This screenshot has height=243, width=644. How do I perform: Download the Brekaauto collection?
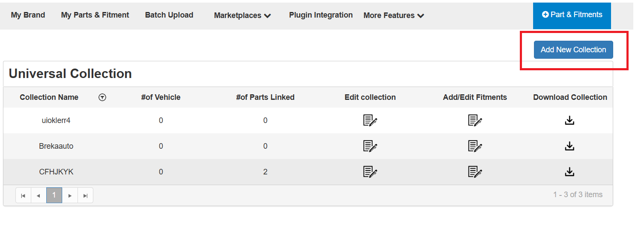[569, 146]
